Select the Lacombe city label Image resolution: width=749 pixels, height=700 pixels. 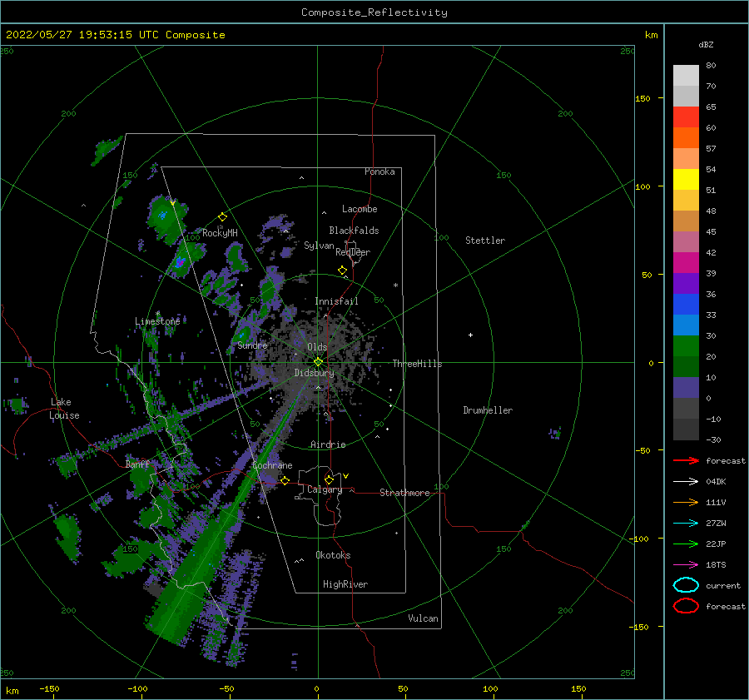pyautogui.click(x=360, y=209)
